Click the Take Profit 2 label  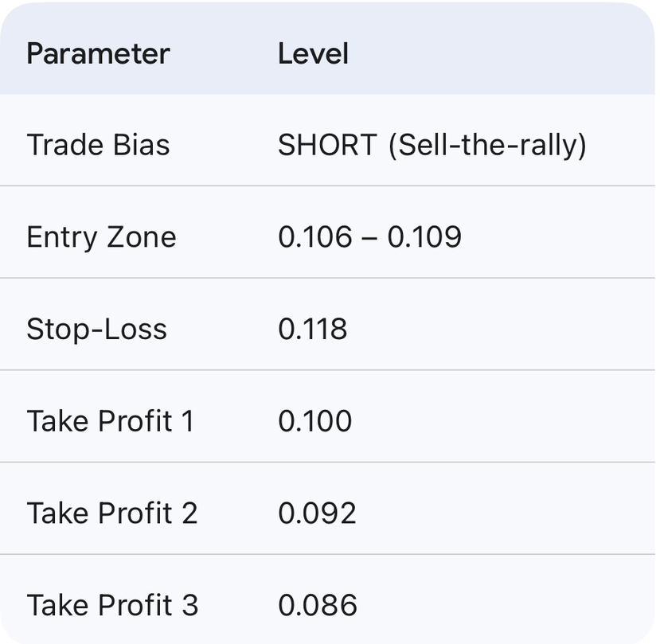coord(111,513)
